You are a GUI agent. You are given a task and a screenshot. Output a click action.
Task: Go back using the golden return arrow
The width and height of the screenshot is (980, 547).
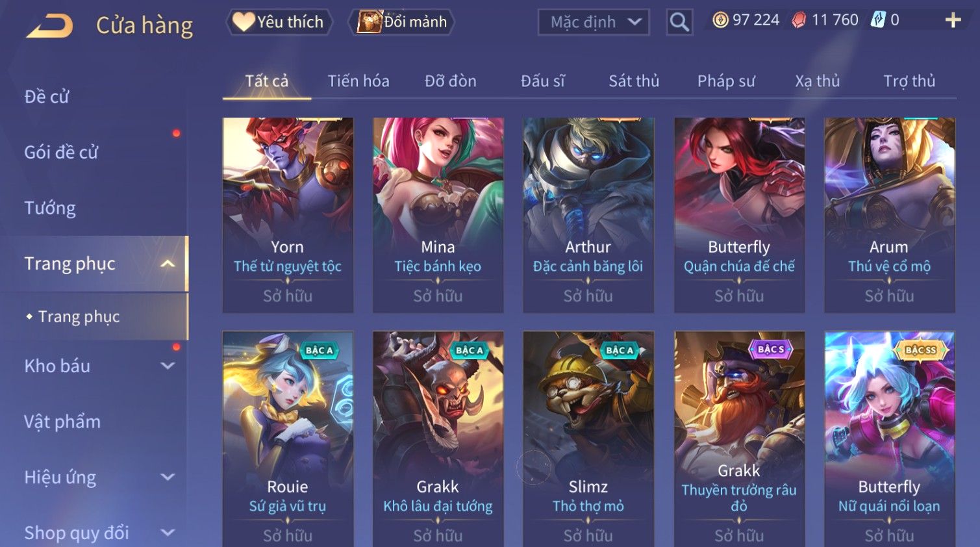(x=49, y=25)
